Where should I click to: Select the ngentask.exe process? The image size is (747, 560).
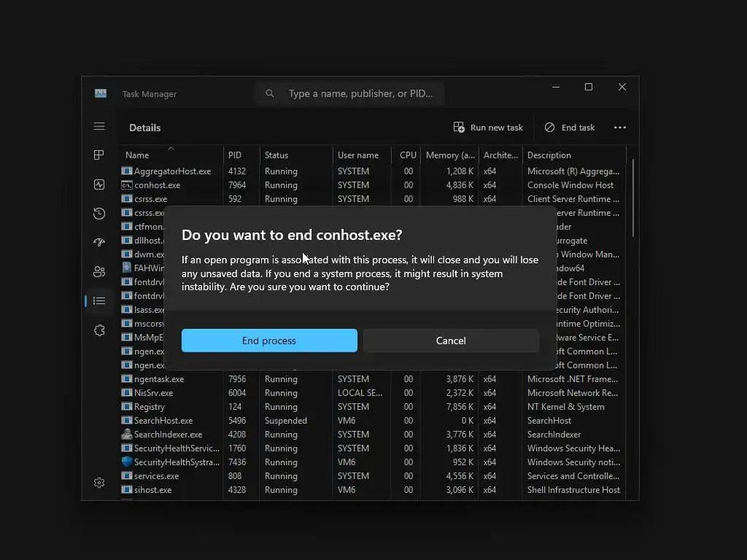click(372, 379)
